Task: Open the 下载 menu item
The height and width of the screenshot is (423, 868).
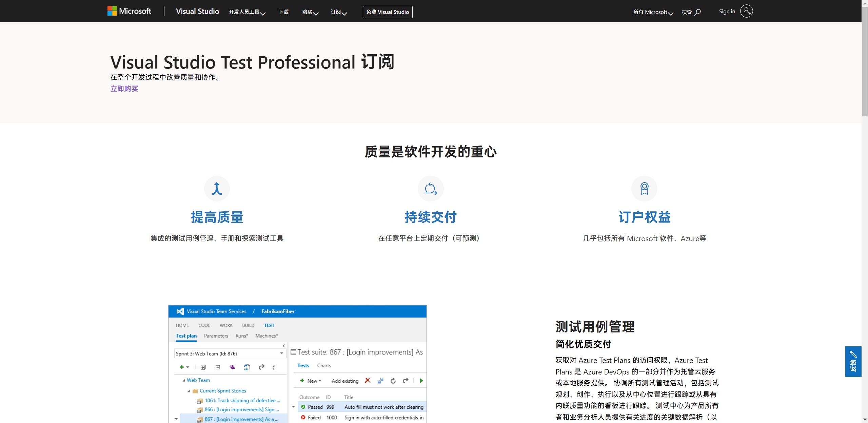Action: [283, 12]
